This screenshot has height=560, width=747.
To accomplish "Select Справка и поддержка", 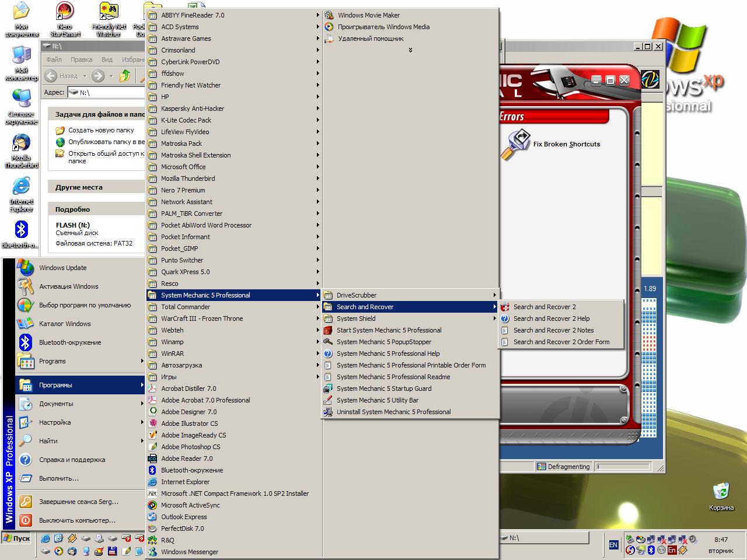I will click(x=81, y=460).
